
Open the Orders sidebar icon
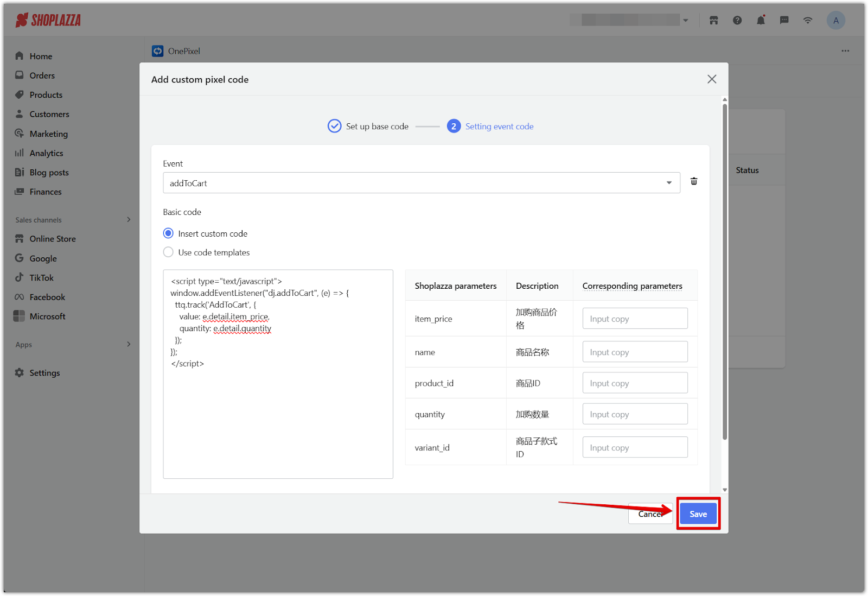pos(20,75)
